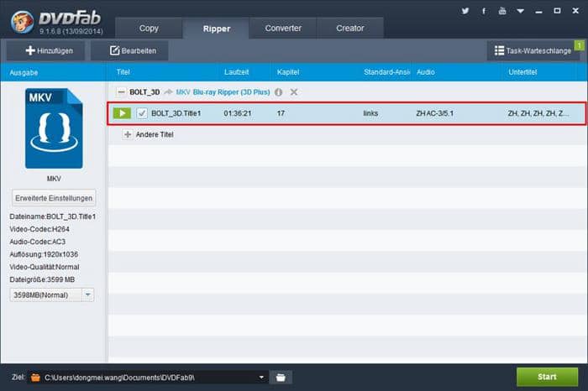Play preview of BOLT_3D.Title1
The width and height of the screenshot is (588, 391).
coord(122,113)
